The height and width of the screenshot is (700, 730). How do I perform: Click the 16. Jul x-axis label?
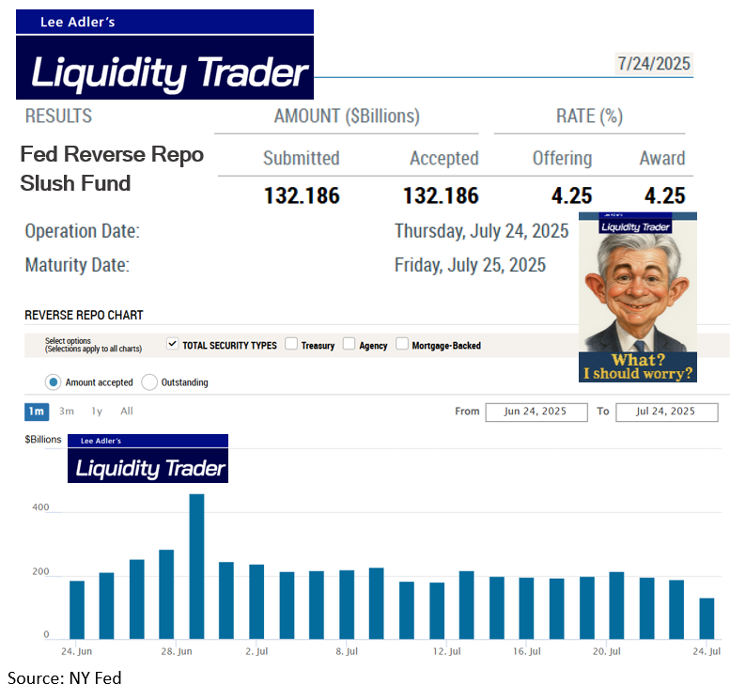pyautogui.click(x=526, y=651)
